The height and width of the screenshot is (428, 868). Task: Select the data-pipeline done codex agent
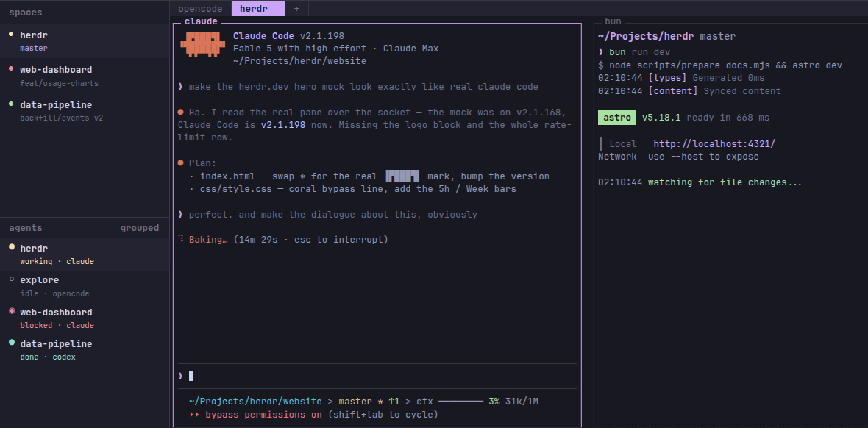coord(85,350)
